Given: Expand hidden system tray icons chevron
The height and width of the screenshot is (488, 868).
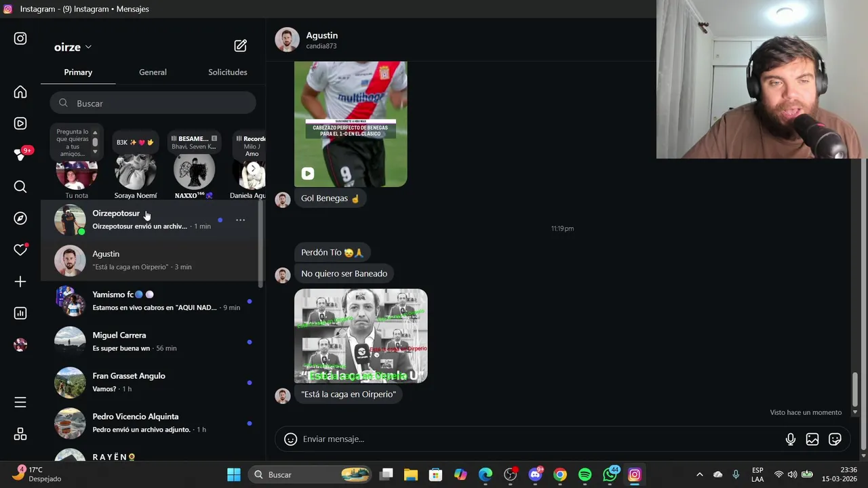Looking at the screenshot, I should [700, 474].
